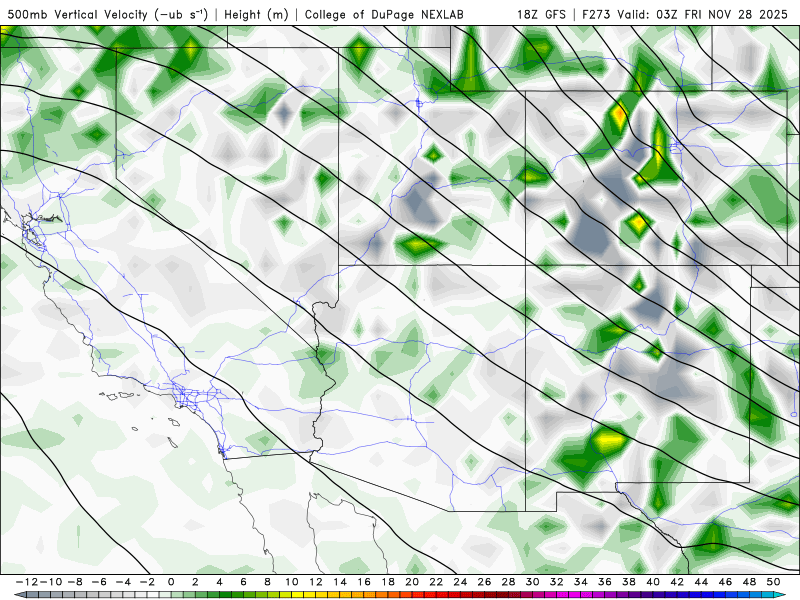Click the -4 label on the color scale
This screenshot has width=800, height=600.
123,582
